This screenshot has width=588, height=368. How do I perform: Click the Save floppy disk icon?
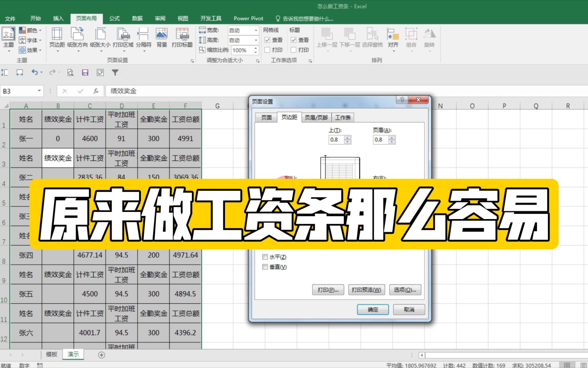(x=85, y=72)
